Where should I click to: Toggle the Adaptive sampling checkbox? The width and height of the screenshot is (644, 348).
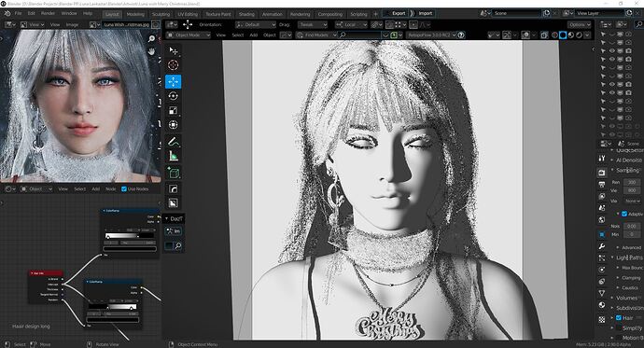(x=624, y=214)
